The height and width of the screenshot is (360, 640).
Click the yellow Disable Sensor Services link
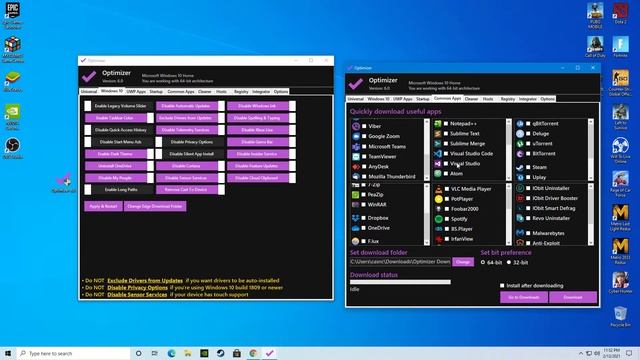tap(137, 294)
